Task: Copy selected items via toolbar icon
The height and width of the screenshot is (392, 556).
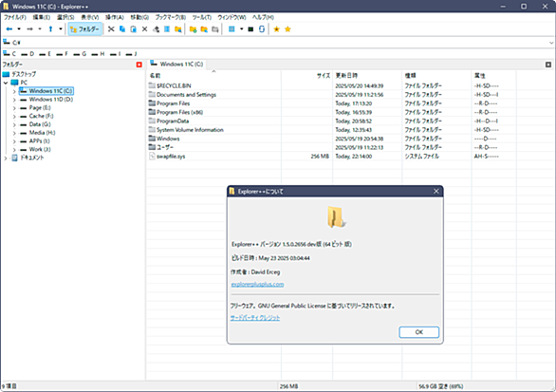Action: coord(122,29)
